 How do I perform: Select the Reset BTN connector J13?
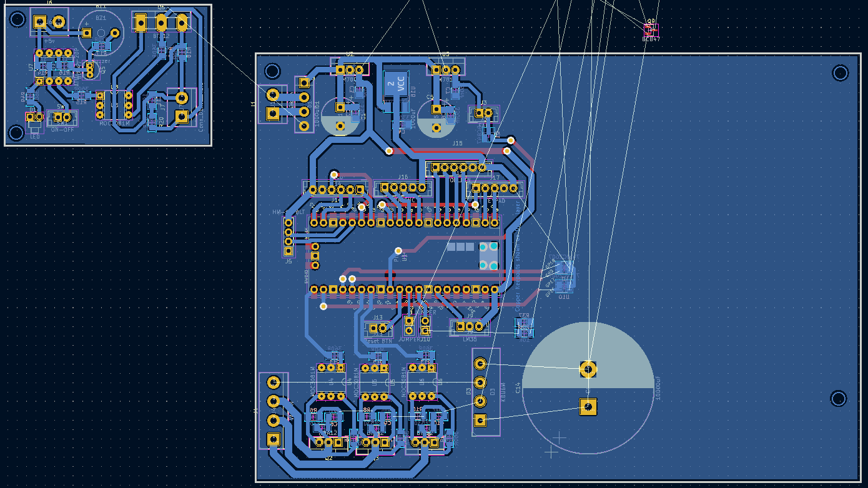378,328
